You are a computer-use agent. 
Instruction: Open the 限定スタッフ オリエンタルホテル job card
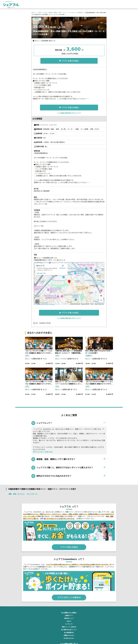69,381
